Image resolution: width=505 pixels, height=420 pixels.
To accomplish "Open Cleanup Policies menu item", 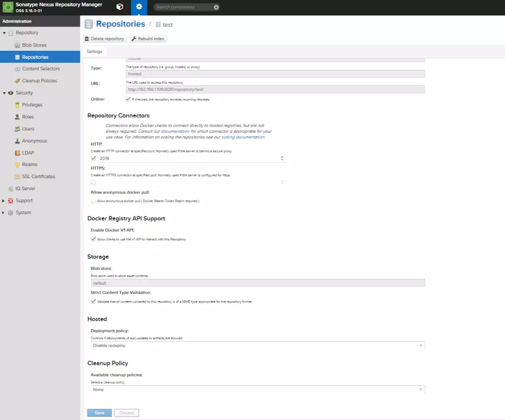I will point(40,81).
